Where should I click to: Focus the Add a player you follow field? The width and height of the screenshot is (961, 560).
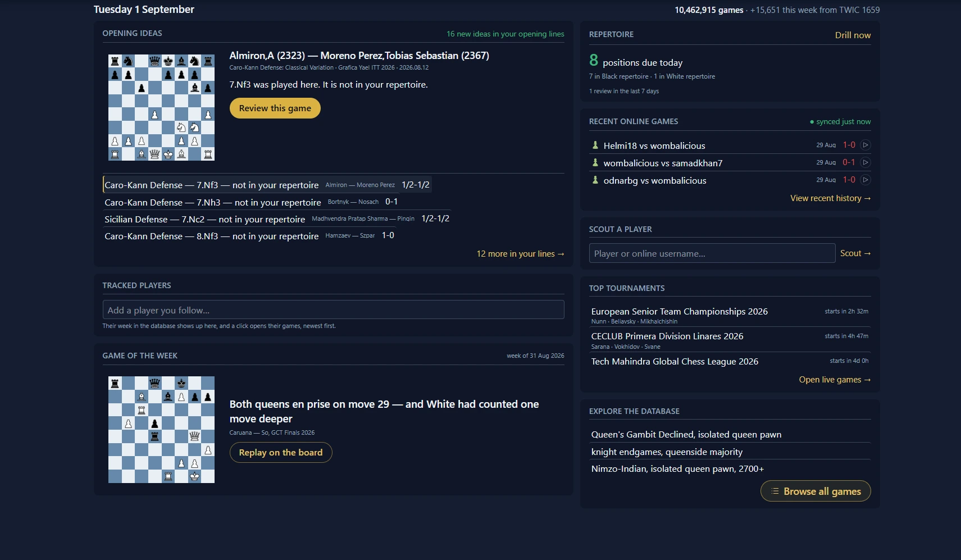pyautogui.click(x=333, y=309)
